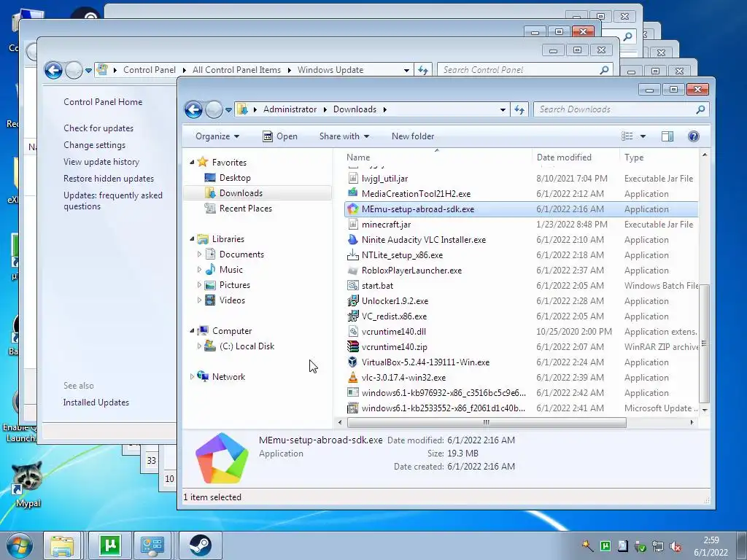Click View update history link

[101, 161]
